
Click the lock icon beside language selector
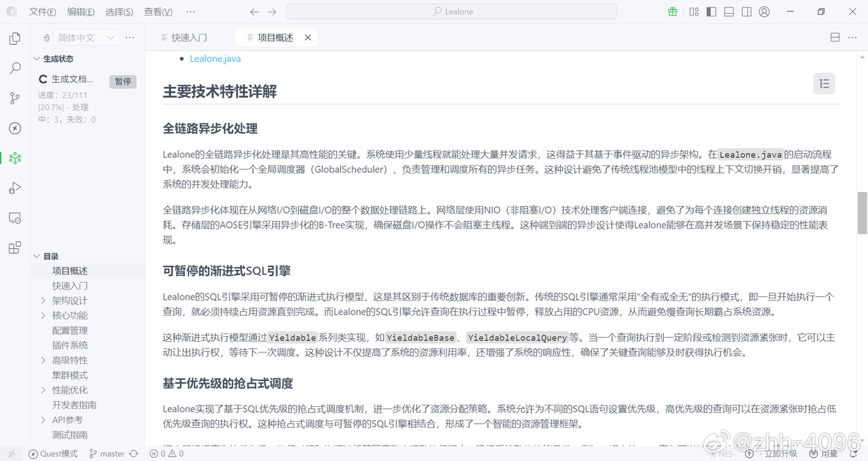click(47, 38)
